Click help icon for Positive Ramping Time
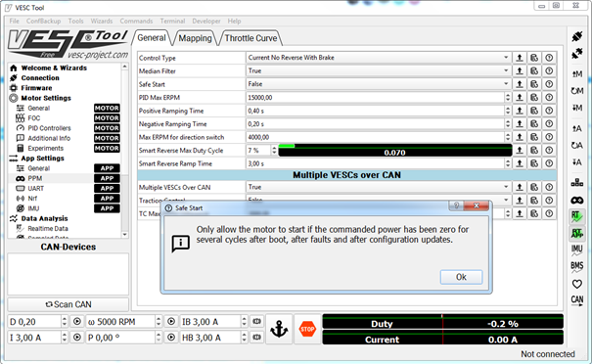 (549, 111)
